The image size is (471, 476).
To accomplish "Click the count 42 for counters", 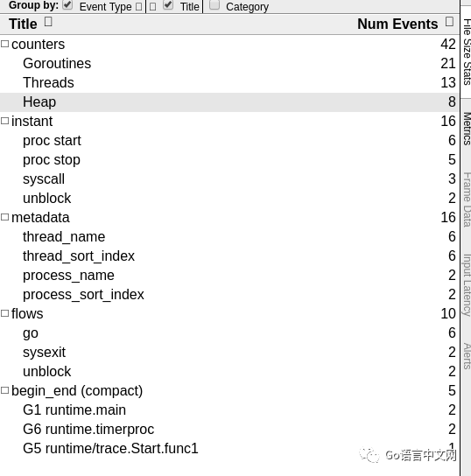I will [x=448, y=45].
